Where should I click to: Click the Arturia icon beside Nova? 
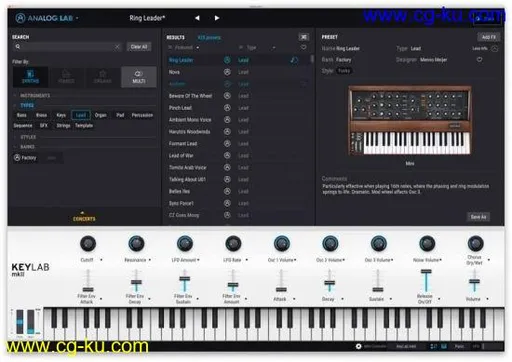227,72
